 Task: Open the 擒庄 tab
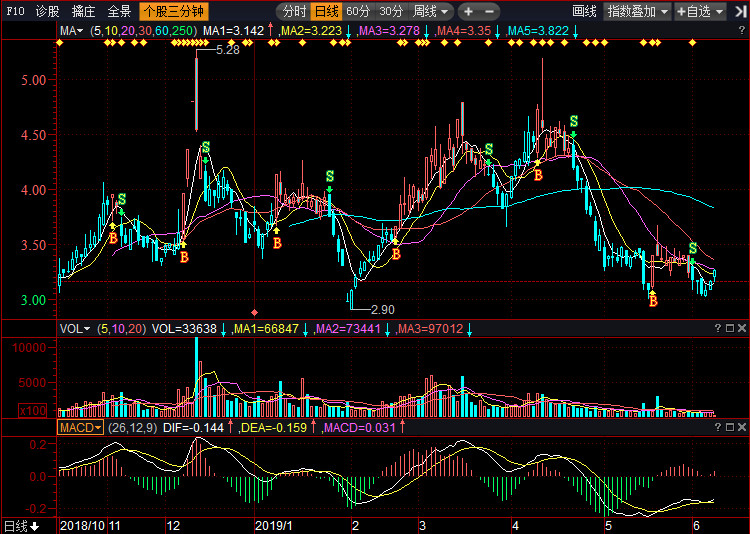84,12
